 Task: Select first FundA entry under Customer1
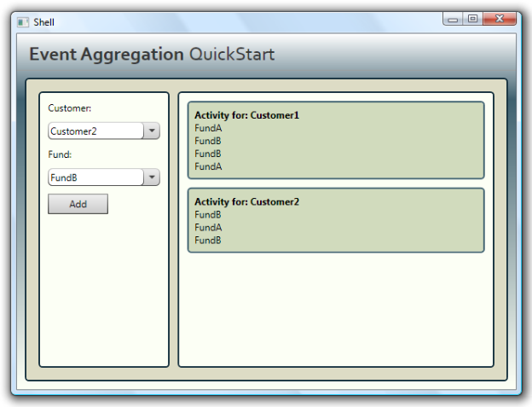coord(208,128)
